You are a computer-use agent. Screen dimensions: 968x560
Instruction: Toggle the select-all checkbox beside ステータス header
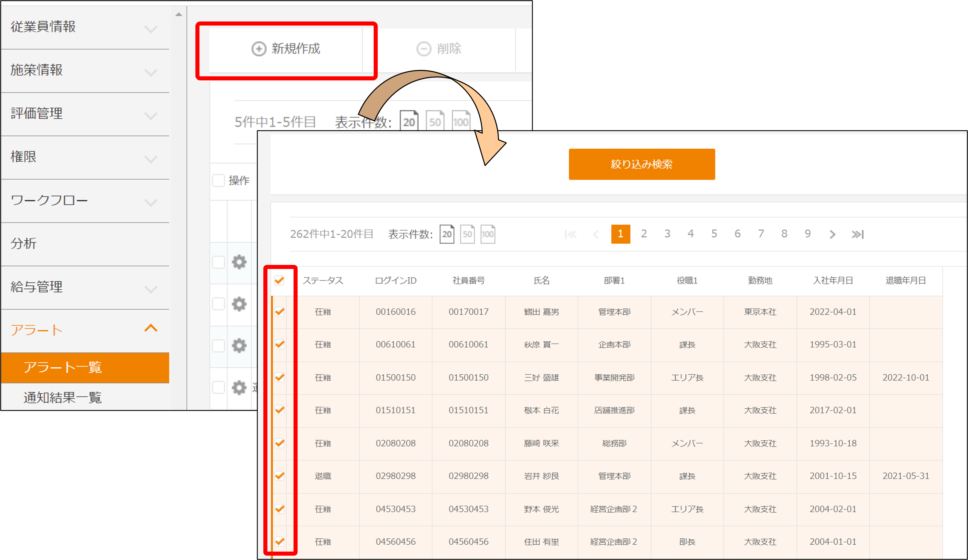pos(280,280)
